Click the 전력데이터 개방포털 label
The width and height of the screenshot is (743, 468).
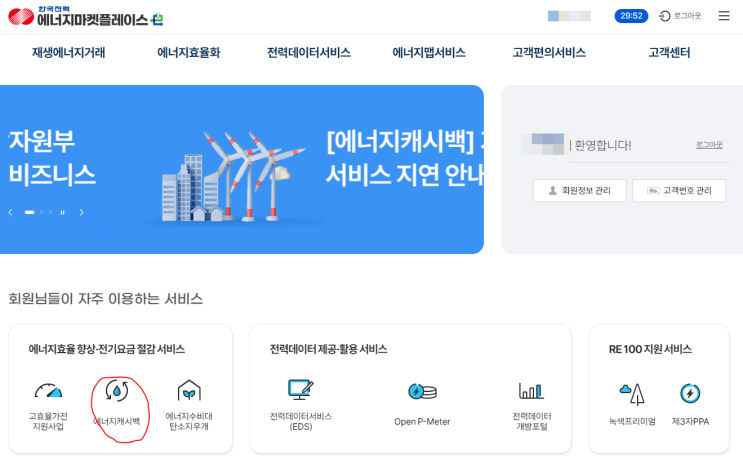[x=531, y=421]
